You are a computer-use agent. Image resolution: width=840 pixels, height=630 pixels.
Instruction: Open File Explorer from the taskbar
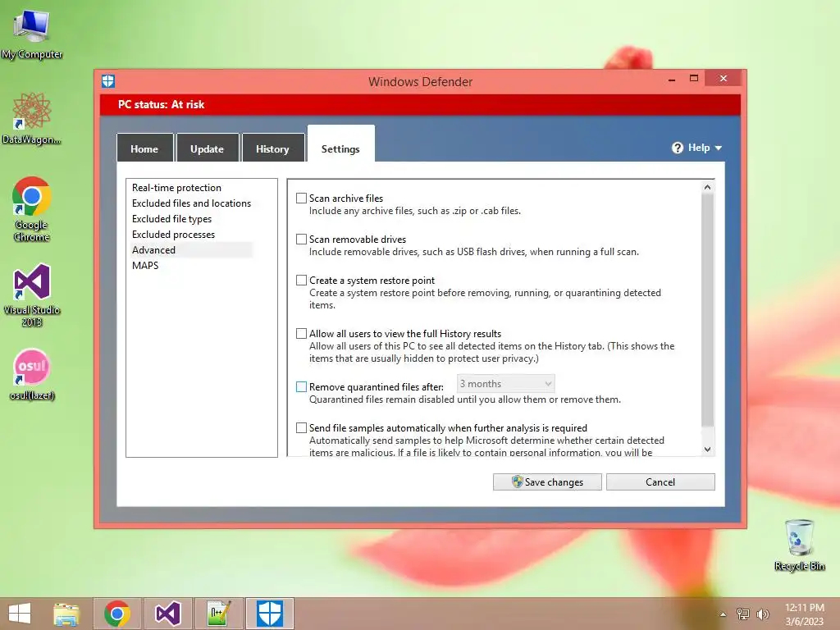coord(66,614)
